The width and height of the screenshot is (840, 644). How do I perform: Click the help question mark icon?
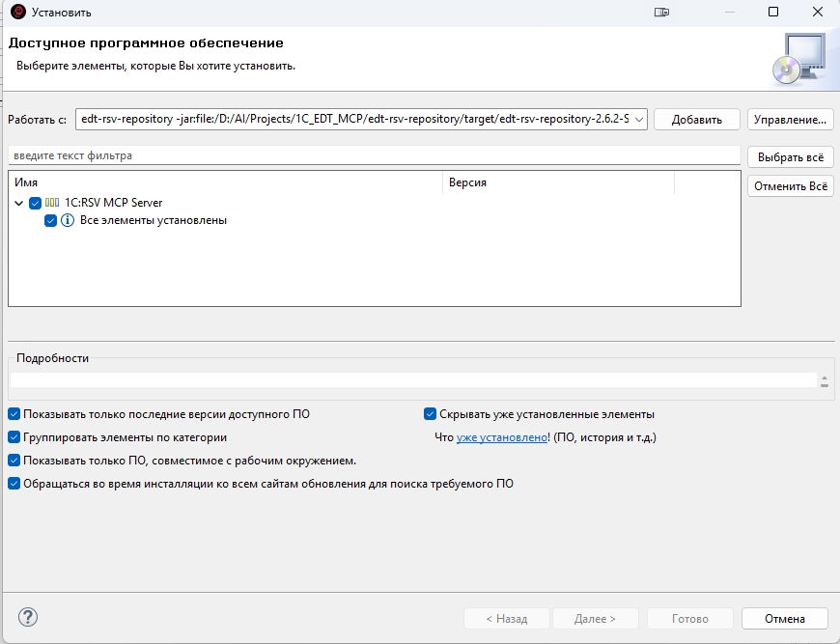tap(27, 618)
